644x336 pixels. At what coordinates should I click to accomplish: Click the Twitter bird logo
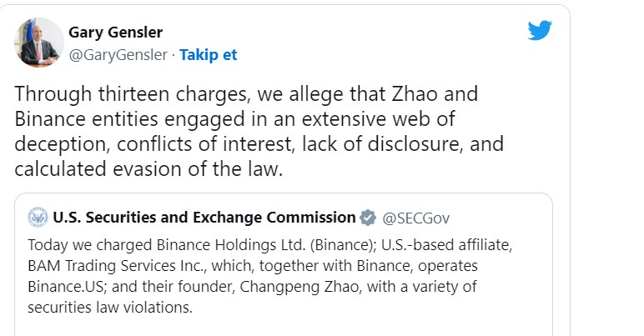pos(540,32)
